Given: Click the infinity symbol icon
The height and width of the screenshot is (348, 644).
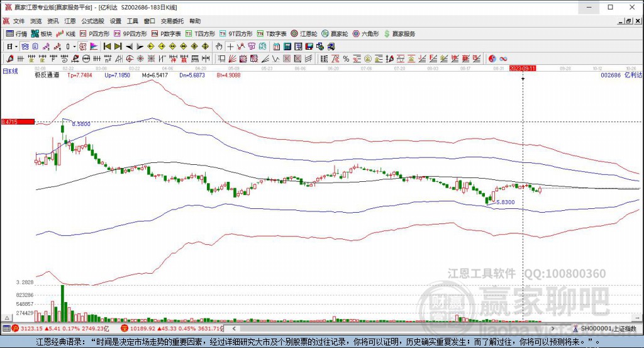Looking at the screenshot, I should pyautogui.click(x=503, y=59).
